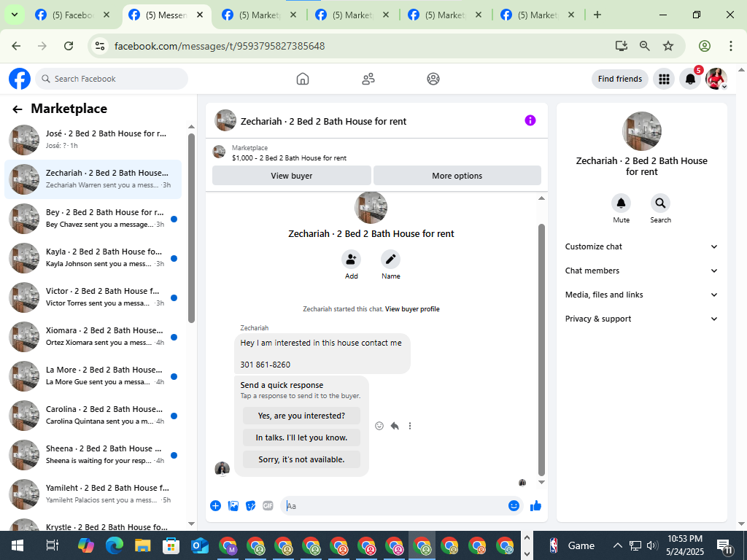Select the Messenger browser tab
Screen dimensions: 747x560
point(167,15)
